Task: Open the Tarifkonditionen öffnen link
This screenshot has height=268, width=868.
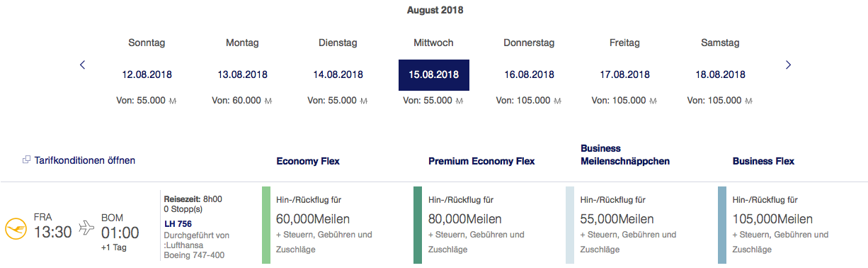Action: click(x=84, y=160)
